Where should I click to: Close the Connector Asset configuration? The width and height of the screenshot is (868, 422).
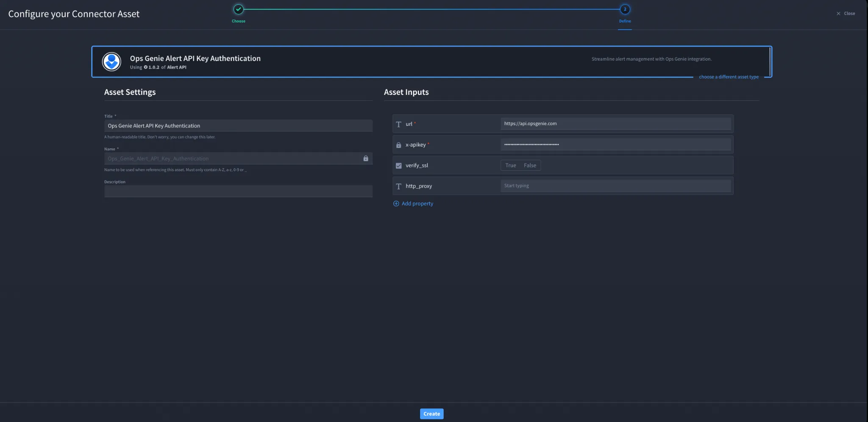[x=846, y=14]
